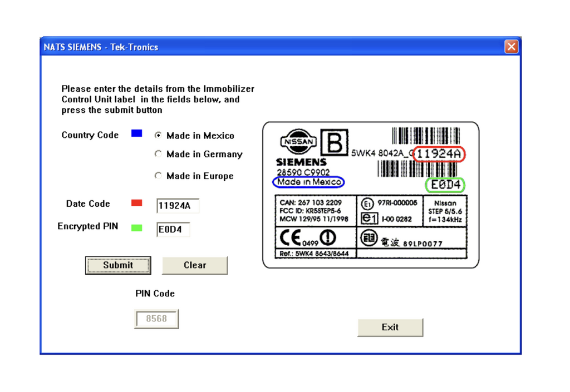Image resolution: width=570 pixels, height=392 pixels.
Task: Click the red Date Code color square
Action: [136, 203]
